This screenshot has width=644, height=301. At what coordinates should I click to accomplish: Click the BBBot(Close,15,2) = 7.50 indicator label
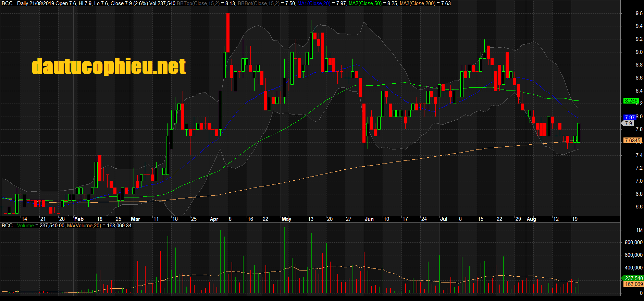coord(267,3)
